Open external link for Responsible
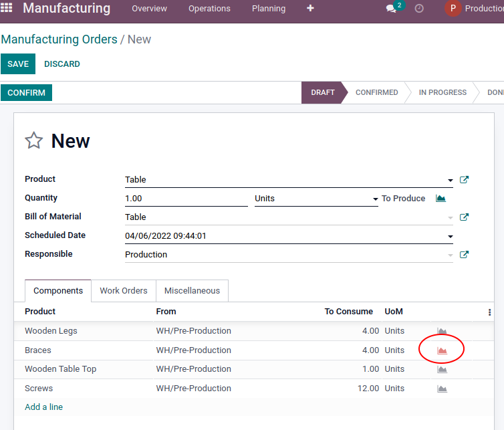 (464, 255)
